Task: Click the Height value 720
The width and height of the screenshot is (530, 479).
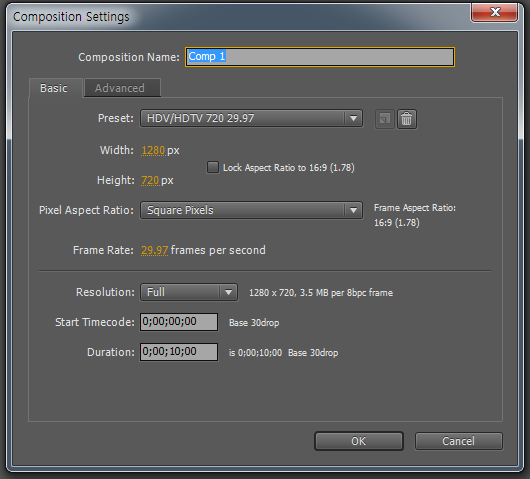Action: (x=150, y=181)
